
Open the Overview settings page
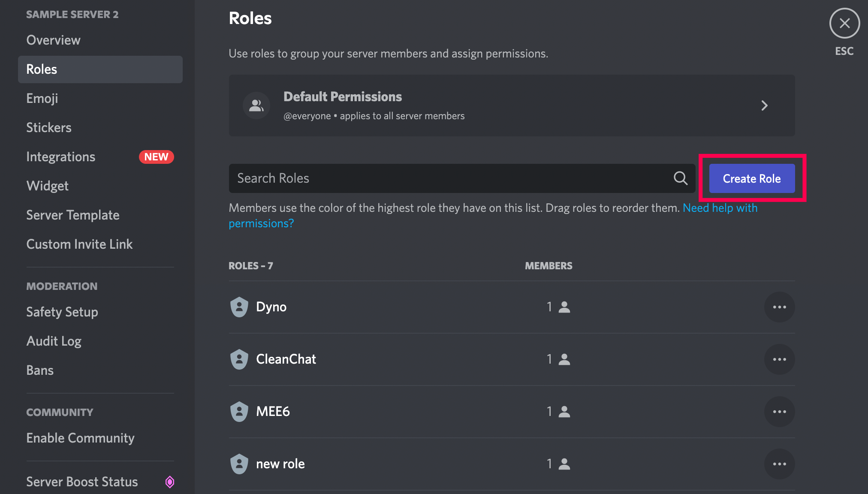click(x=54, y=40)
